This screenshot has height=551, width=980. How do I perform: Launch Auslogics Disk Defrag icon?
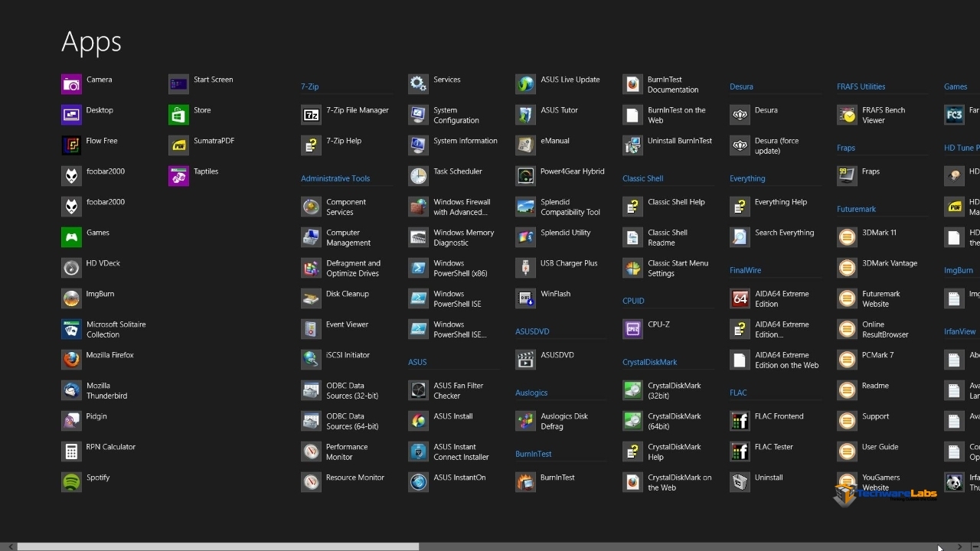(525, 421)
